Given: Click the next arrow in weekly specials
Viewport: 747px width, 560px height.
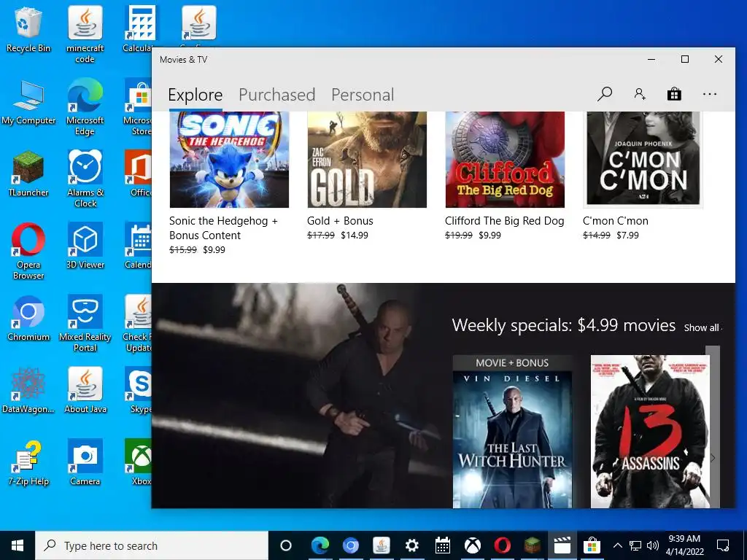Looking at the screenshot, I should pyautogui.click(x=713, y=458).
